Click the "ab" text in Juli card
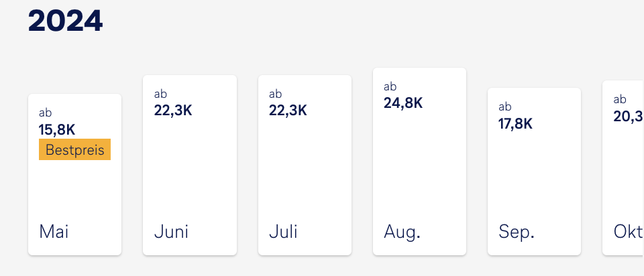Image resolution: width=644 pixels, height=276 pixels. point(275,94)
